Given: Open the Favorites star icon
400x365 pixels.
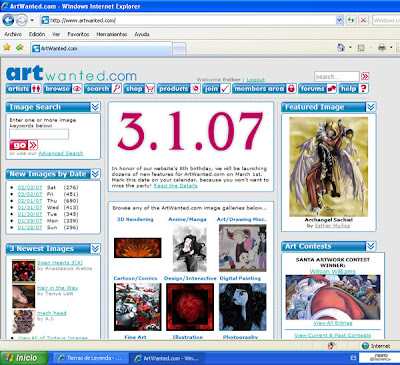Looking at the screenshot, I should click(7, 48).
